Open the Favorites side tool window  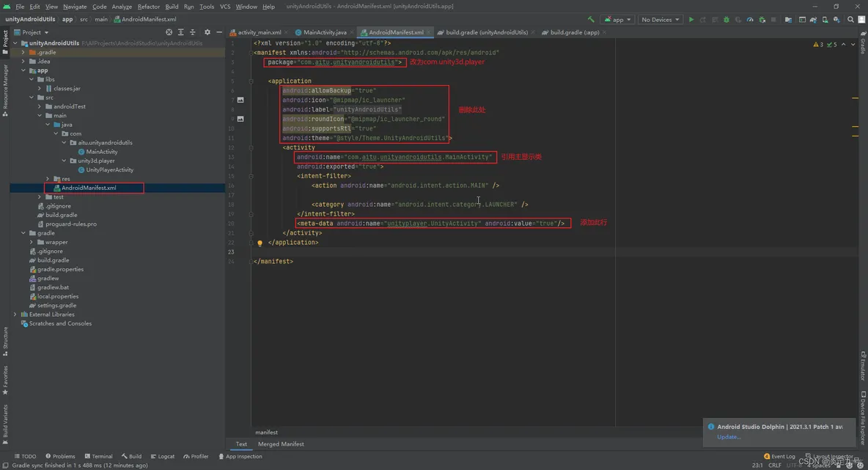coord(5,380)
